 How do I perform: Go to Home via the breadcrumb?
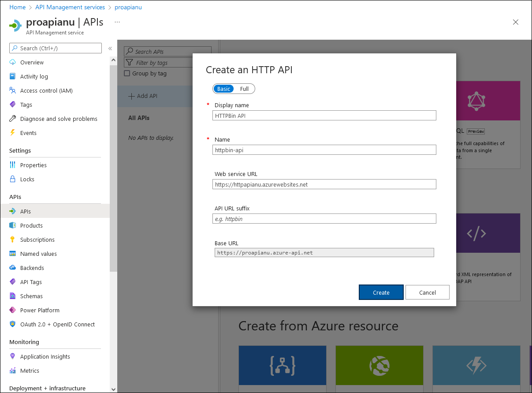tap(17, 7)
